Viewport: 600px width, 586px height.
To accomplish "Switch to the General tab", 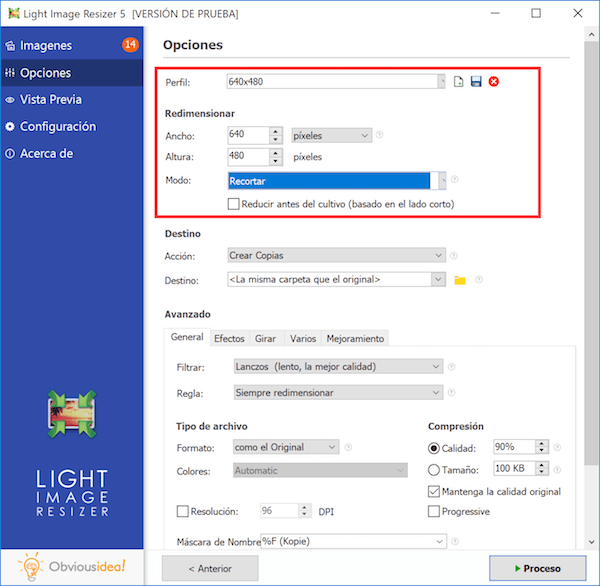I will coord(187,337).
